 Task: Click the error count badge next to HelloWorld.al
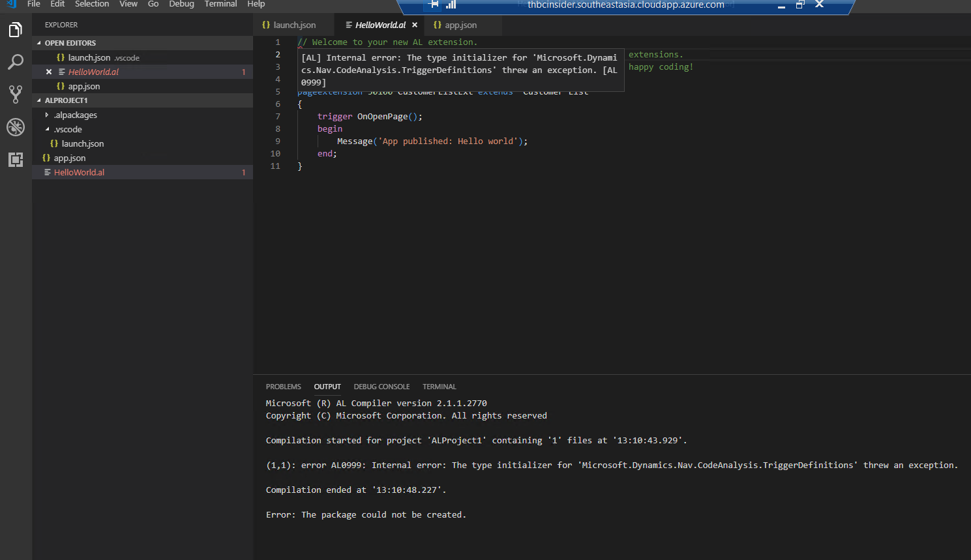(244, 171)
